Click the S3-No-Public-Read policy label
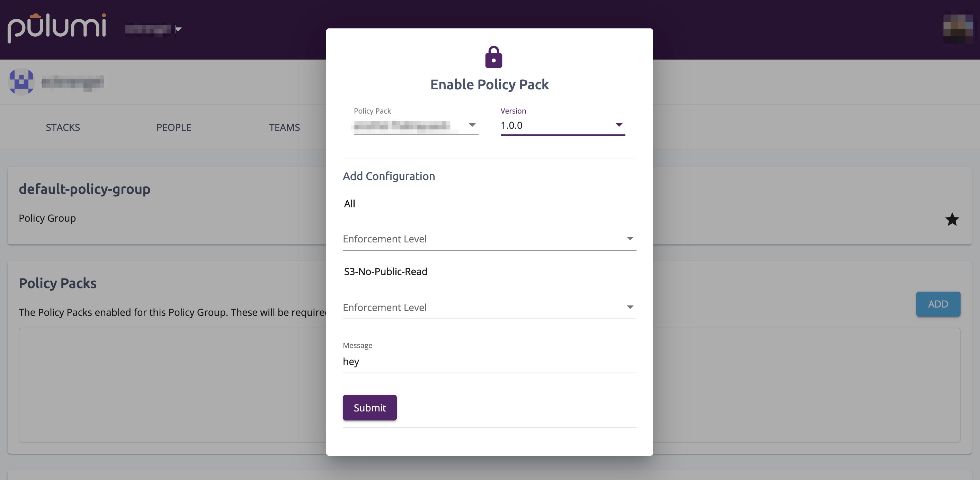The width and height of the screenshot is (980, 480). (385, 271)
